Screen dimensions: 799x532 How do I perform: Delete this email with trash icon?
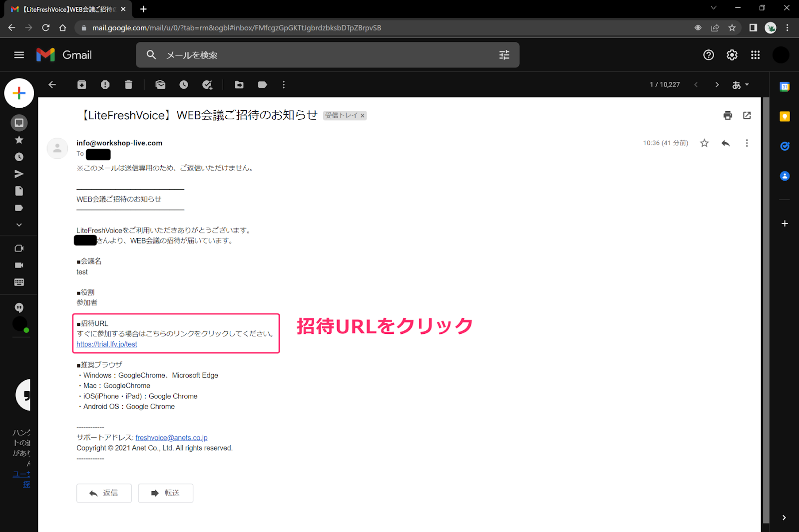(x=128, y=85)
